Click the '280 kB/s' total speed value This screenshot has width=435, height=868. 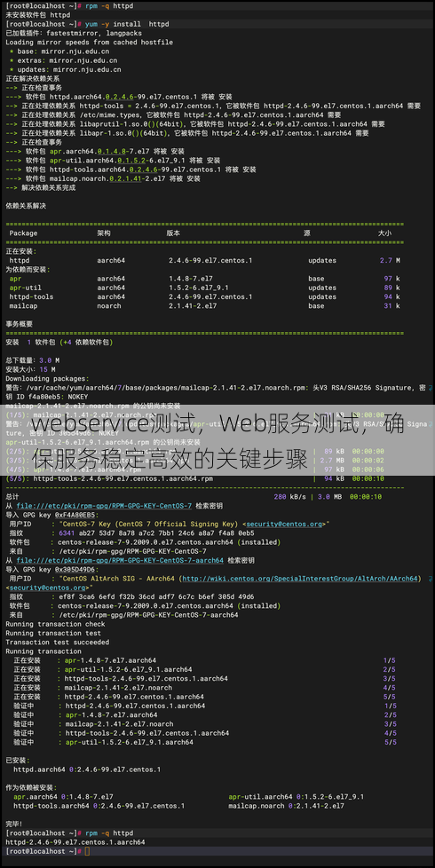click(x=289, y=497)
